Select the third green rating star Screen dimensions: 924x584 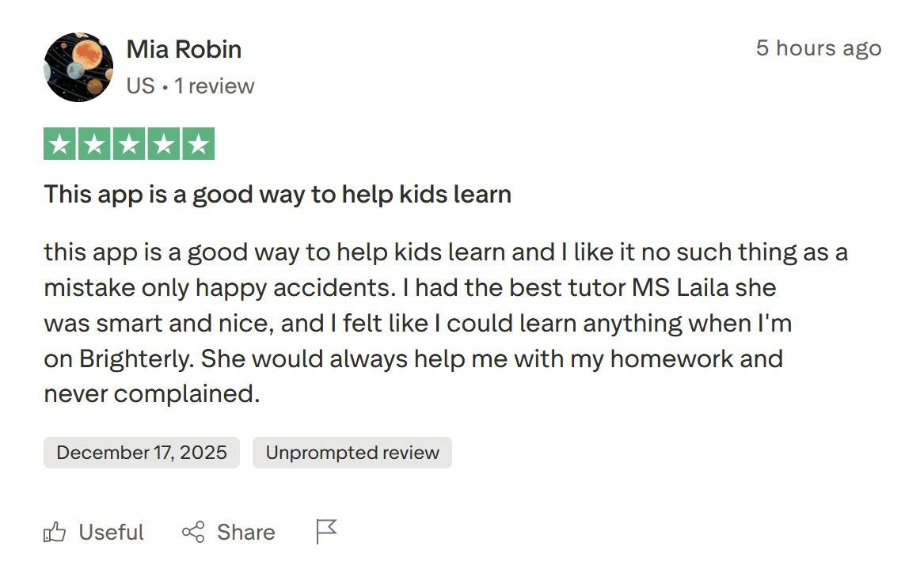[129, 143]
